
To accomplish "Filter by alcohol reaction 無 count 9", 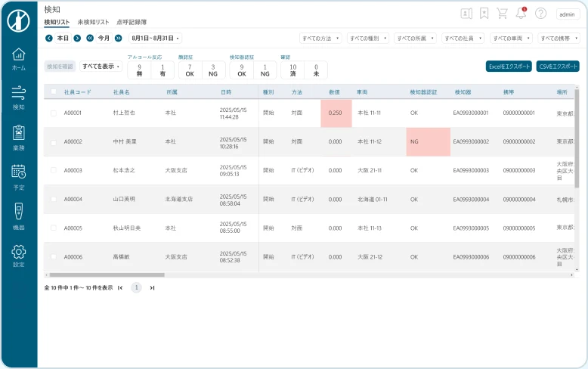I will [x=140, y=70].
